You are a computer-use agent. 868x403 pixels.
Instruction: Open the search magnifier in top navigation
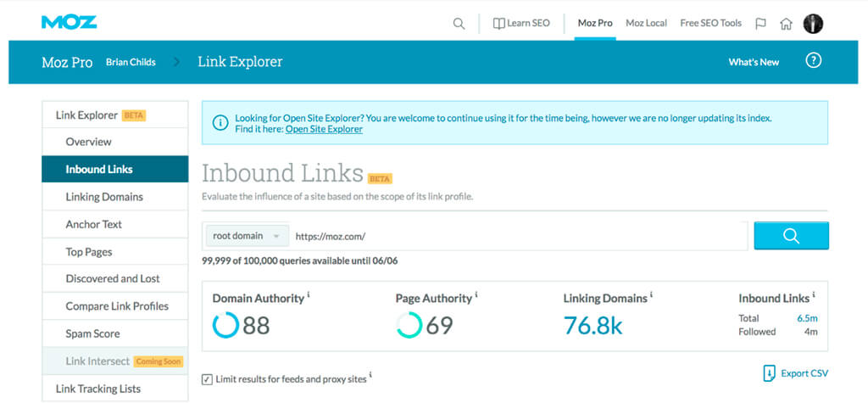(459, 24)
